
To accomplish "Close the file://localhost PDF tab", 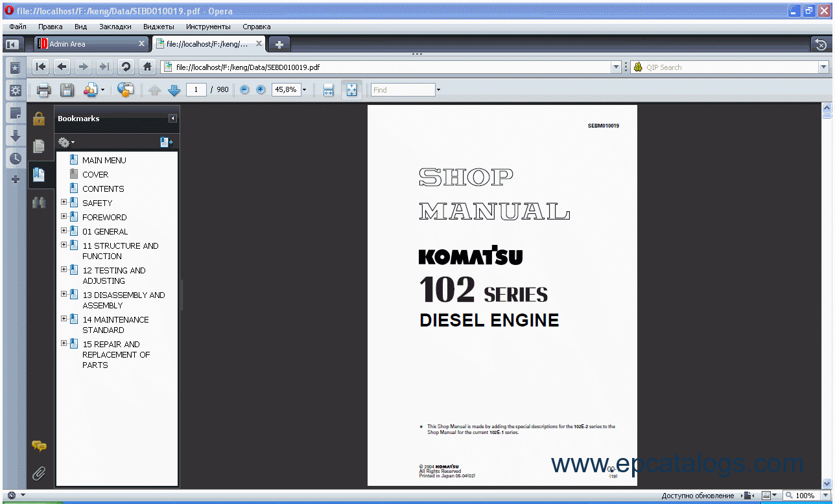I will tap(259, 43).
